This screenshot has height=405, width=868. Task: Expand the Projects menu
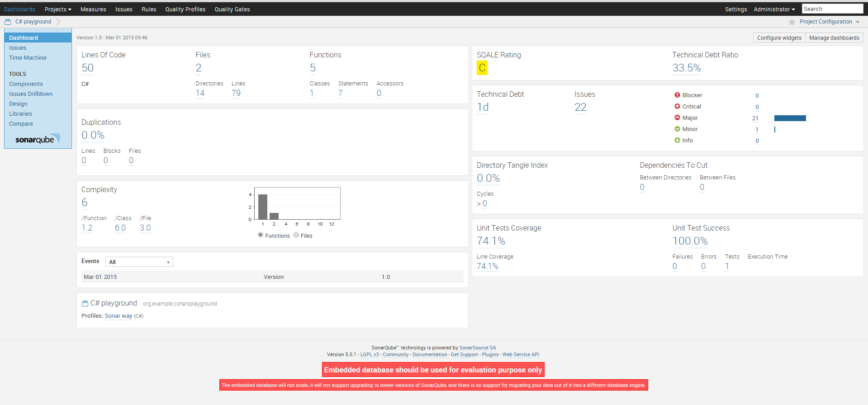[x=58, y=9]
